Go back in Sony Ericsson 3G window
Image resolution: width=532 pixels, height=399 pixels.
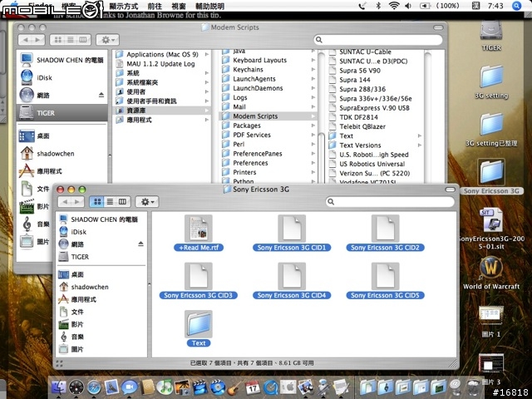[x=65, y=202]
